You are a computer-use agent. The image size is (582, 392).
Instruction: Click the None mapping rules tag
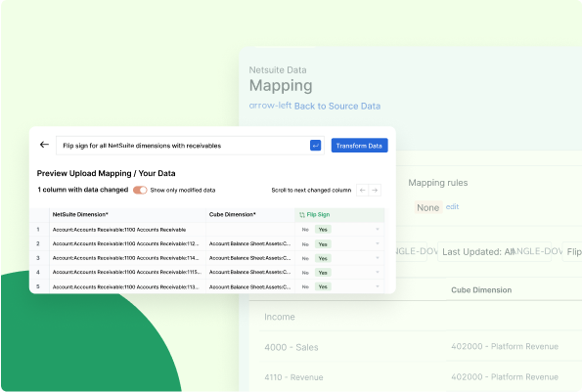(x=428, y=207)
